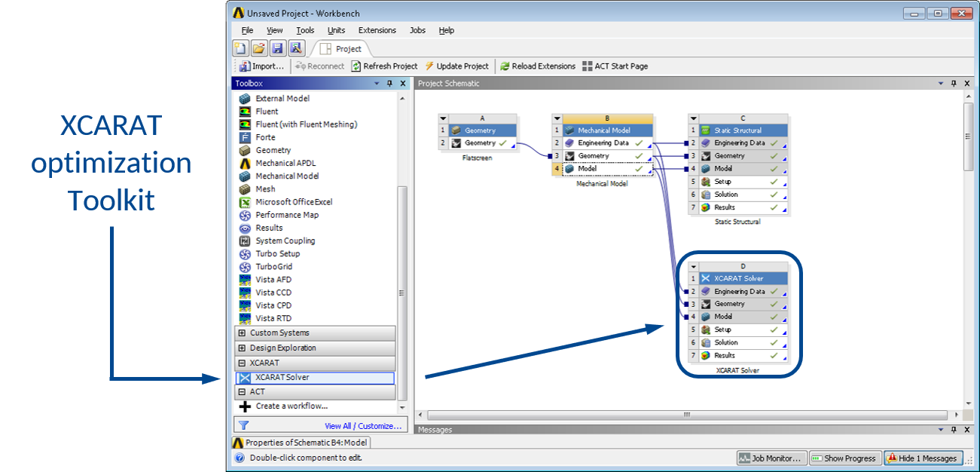Click Hide 1 Messages button
The height and width of the screenshot is (472, 980).
[924, 458]
